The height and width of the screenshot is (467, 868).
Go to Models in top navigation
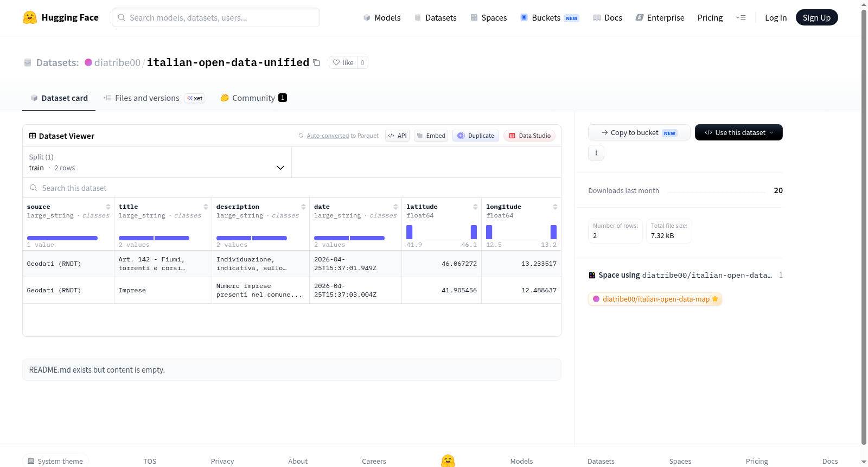pos(382,17)
